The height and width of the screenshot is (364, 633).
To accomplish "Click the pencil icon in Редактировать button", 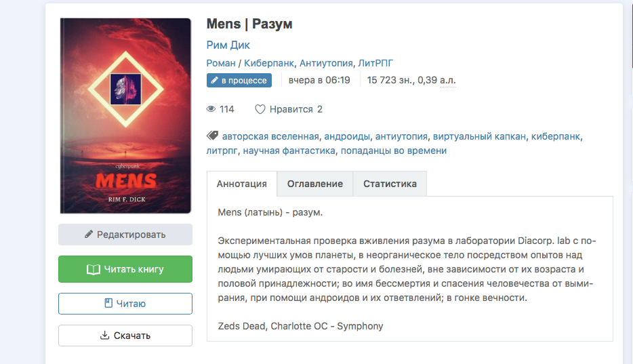I will pos(89,235).
